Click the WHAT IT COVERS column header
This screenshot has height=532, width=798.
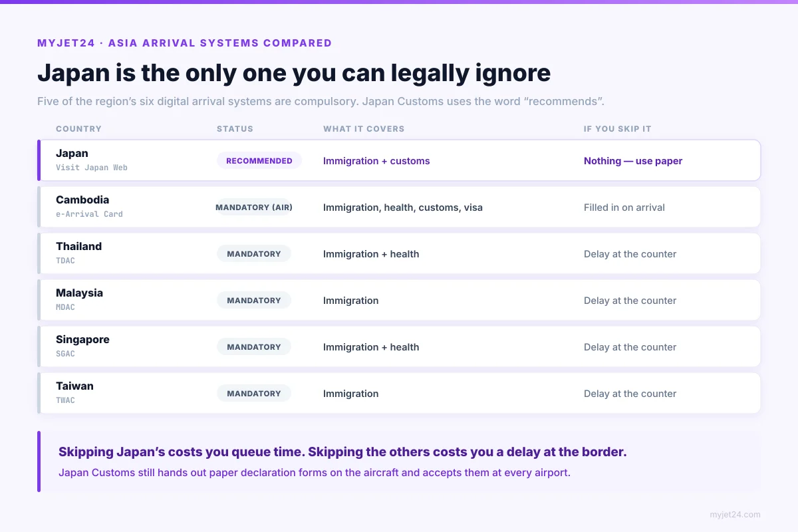click(x=364, y=129)
